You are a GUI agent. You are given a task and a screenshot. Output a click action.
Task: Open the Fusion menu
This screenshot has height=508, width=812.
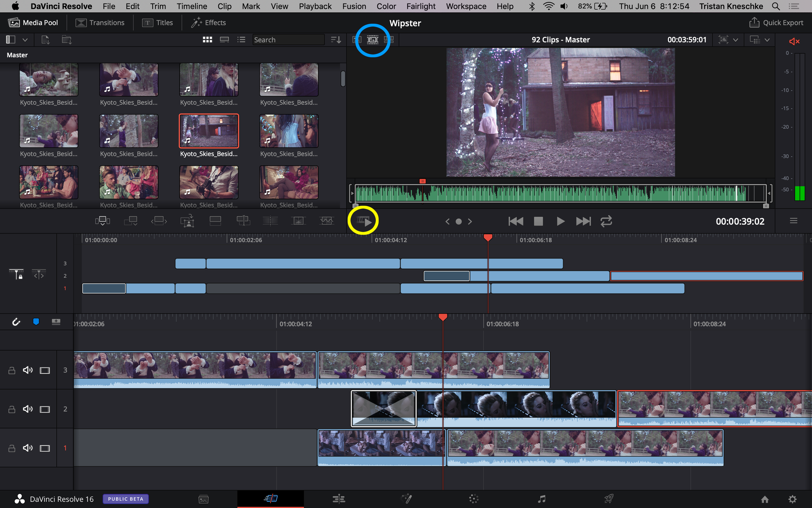[x=354, y=6]
